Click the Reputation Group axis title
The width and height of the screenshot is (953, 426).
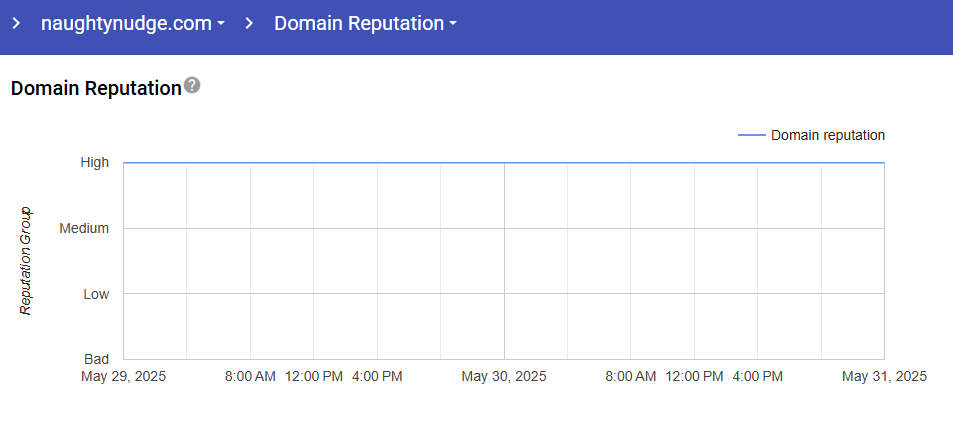click(x=27, y=261)
